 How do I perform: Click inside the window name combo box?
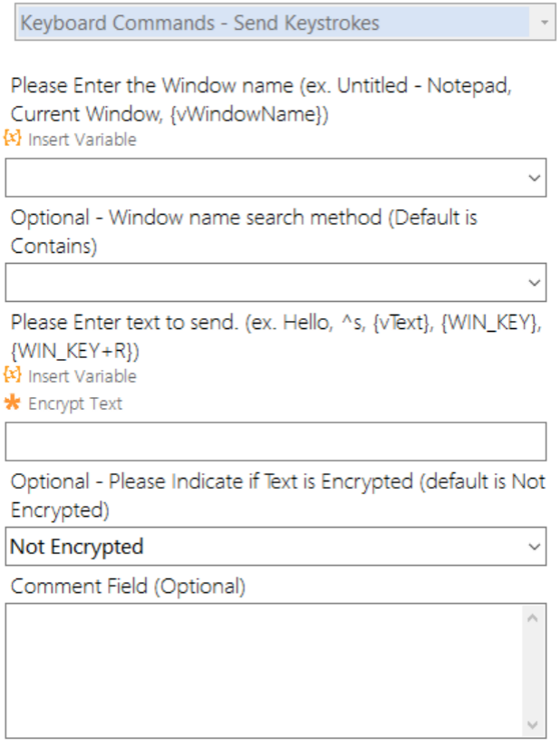(x=263, y=178)
